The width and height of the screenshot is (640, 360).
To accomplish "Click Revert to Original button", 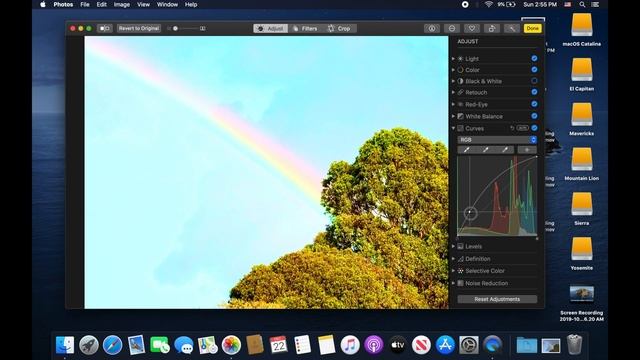I will [139, 28].
